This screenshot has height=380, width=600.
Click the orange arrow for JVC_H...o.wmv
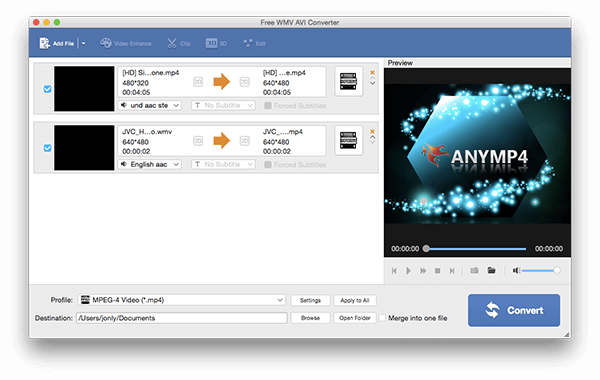[x=222, y=140]
